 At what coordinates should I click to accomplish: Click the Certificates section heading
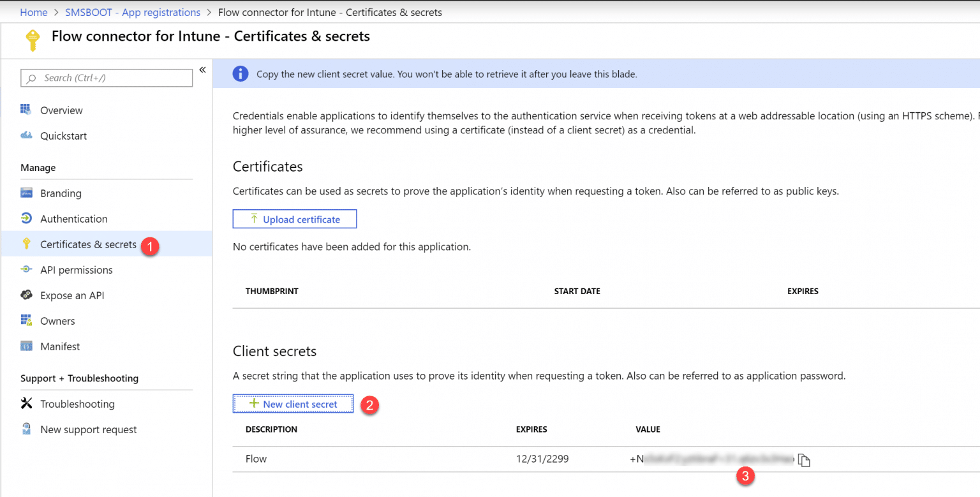[x=268, y=167]
